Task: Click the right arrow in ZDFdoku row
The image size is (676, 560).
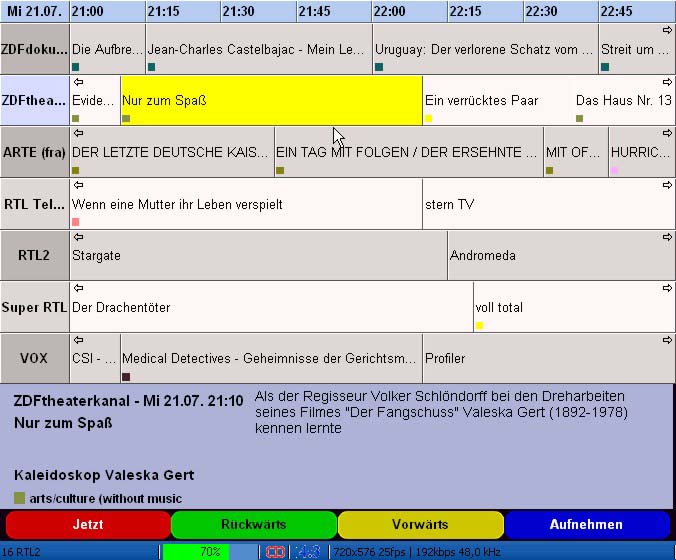Action: pyautogui.click(x=667, y=30)
